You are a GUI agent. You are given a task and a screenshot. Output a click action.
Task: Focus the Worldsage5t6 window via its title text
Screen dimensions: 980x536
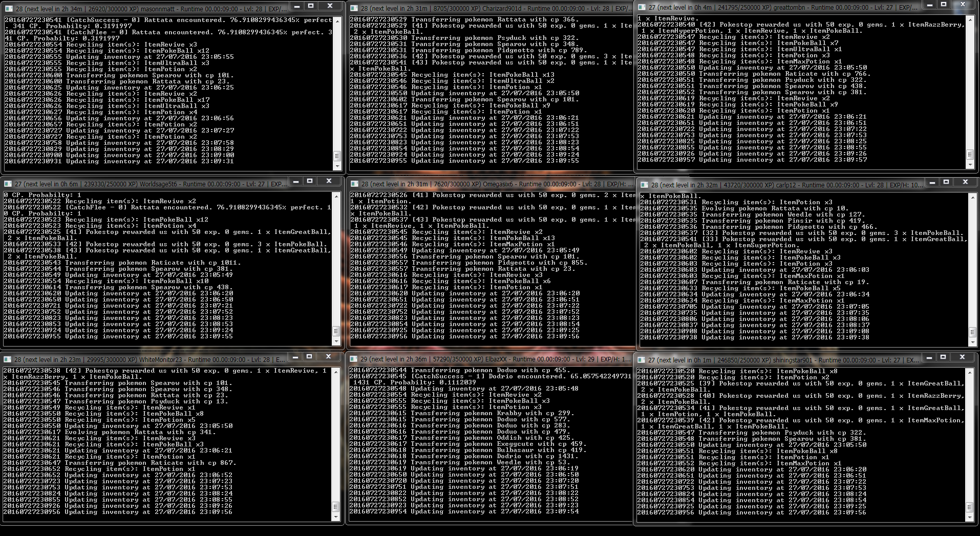tap(151, 184)
